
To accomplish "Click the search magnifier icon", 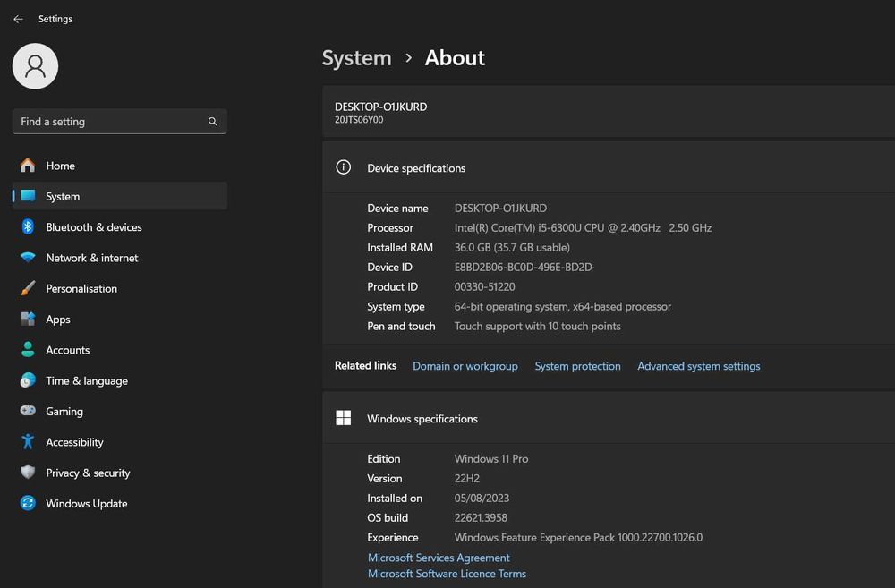I will click(213, 122).
